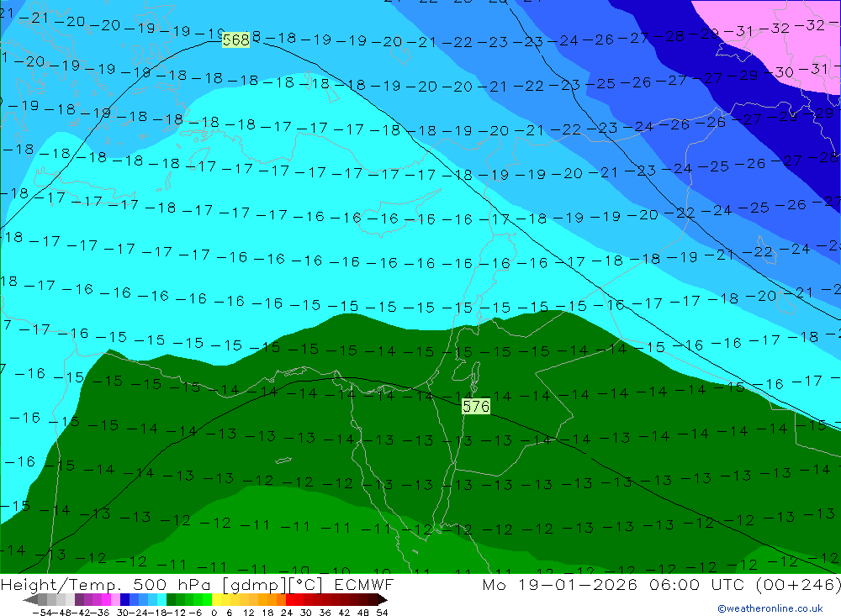Click the 54 legend scale value
Viewport: 841px width, 616px height.
382,613
